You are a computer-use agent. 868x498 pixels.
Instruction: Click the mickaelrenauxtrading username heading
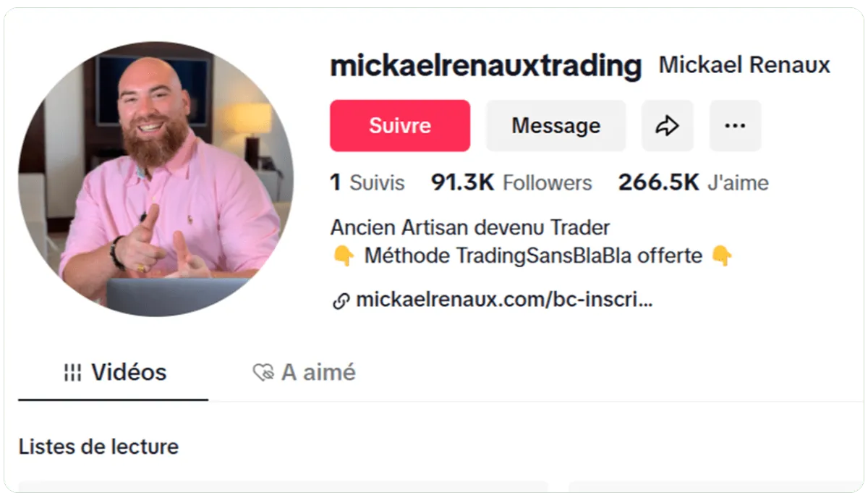(x=486, y=66)
